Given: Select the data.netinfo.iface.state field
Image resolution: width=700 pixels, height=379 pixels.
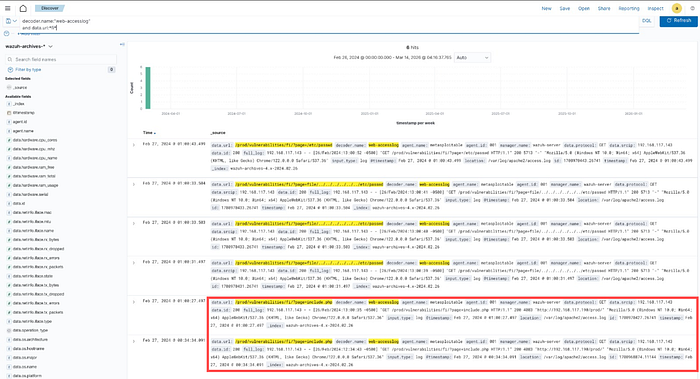Looking at the screenshot, I should tap(33, 276).
